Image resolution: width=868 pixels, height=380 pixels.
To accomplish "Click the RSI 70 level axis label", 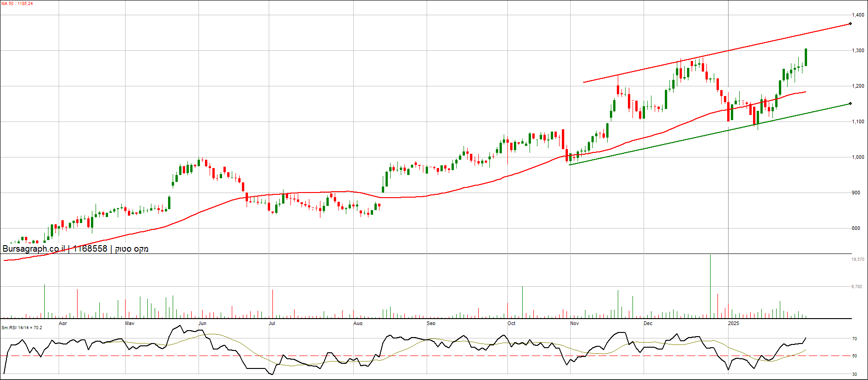I will pyautogui.click(x=855, y=339).
